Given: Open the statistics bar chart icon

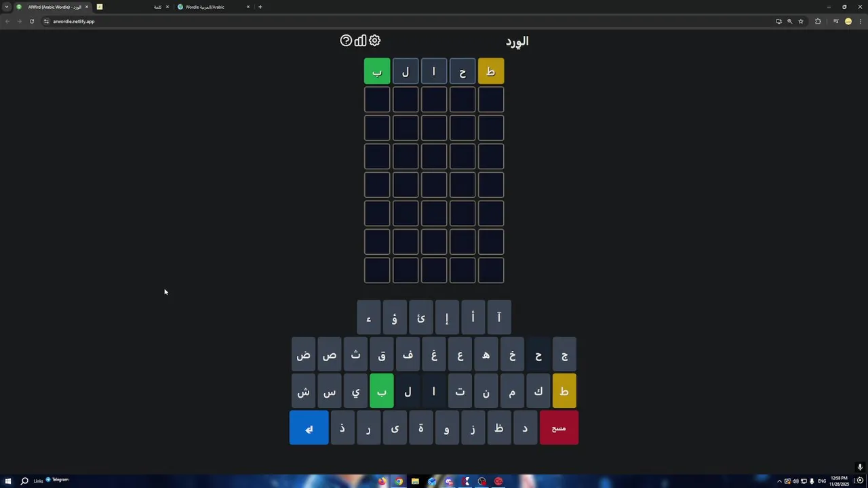Looking at the screenshot, I should click(360, 41).
